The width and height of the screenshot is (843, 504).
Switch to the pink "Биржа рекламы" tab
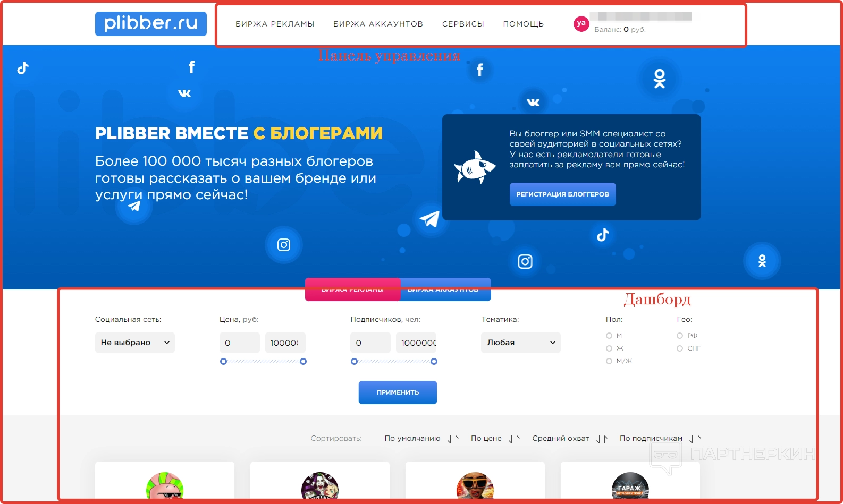352,289
